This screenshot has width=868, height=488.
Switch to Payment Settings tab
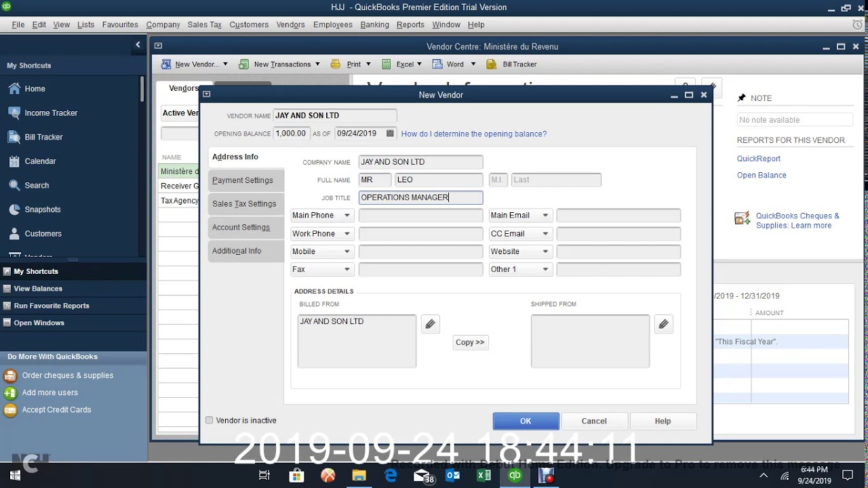point(246,180)
